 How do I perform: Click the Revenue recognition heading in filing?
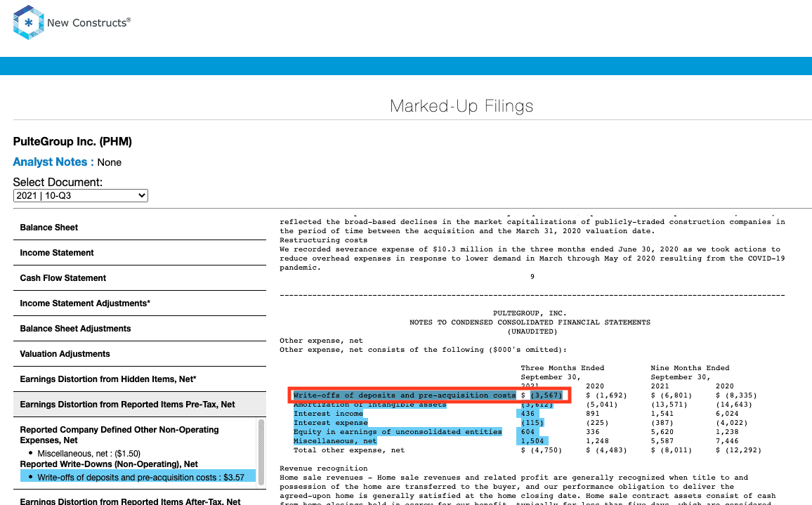[324, 468]
